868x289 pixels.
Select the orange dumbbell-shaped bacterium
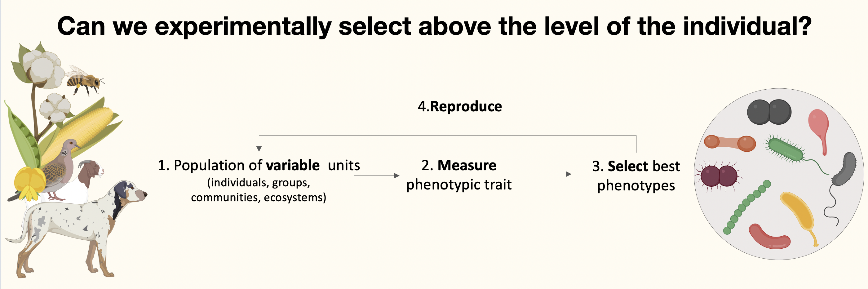(729, 143)
